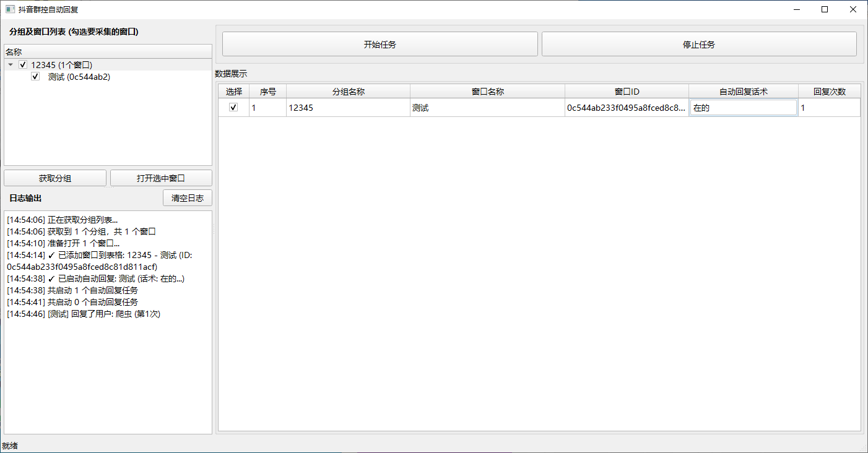Select the 测试 (0c544ab2) tree item
This screenshot has width=868, height=453.
click(79, 77)
